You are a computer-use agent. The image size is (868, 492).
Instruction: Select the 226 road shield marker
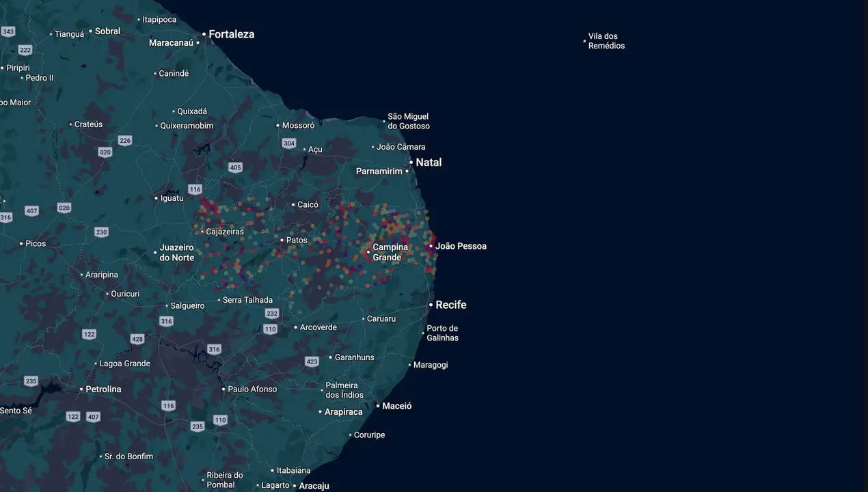coord(124,141)
